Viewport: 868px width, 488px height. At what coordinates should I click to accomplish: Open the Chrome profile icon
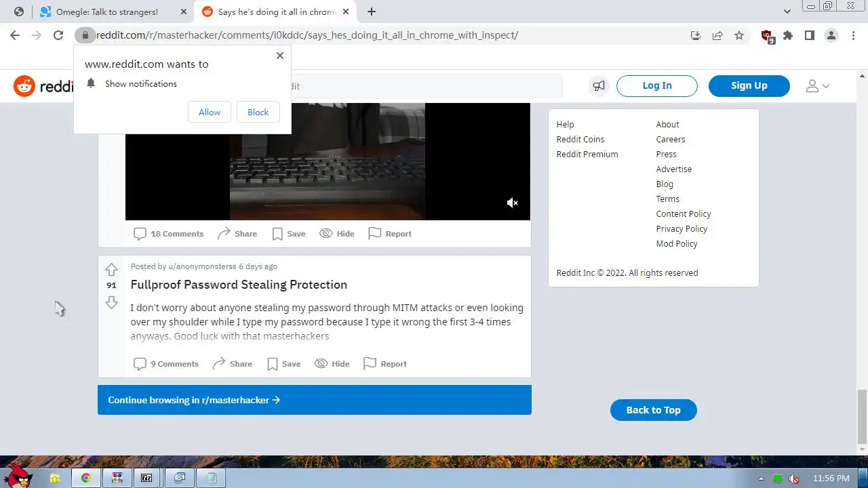click(831, 35)
